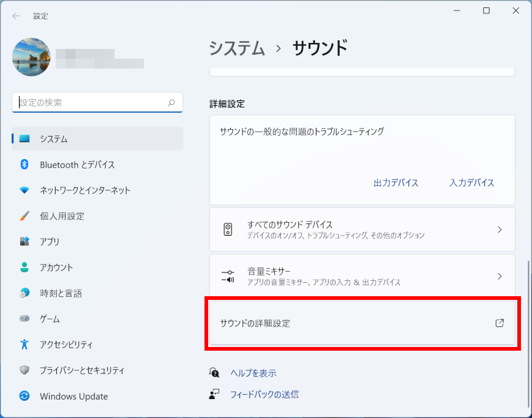Go to アプリ settings section
Image resolution: width=532 pixels, height=418 pixels.
point(50,242)
